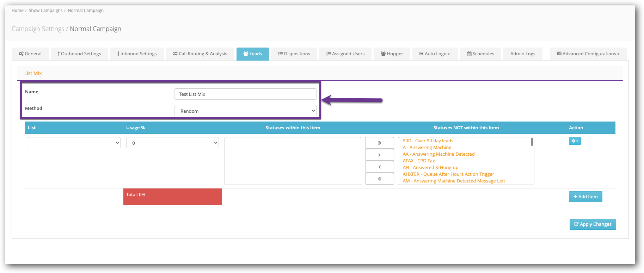This screenshot has height=273, width=644.
Task: Open the Dispositions tab
Action: [x=294, y=54]
